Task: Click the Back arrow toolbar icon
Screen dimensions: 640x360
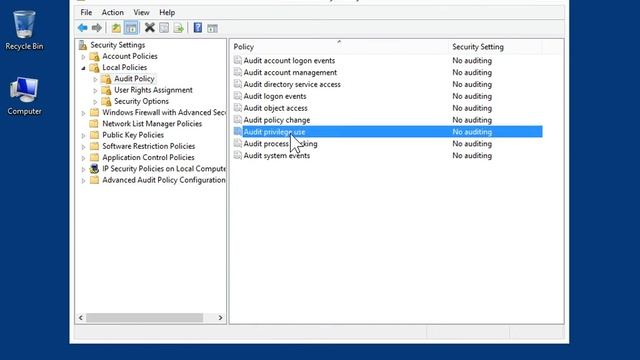Action: pos(82,28)
